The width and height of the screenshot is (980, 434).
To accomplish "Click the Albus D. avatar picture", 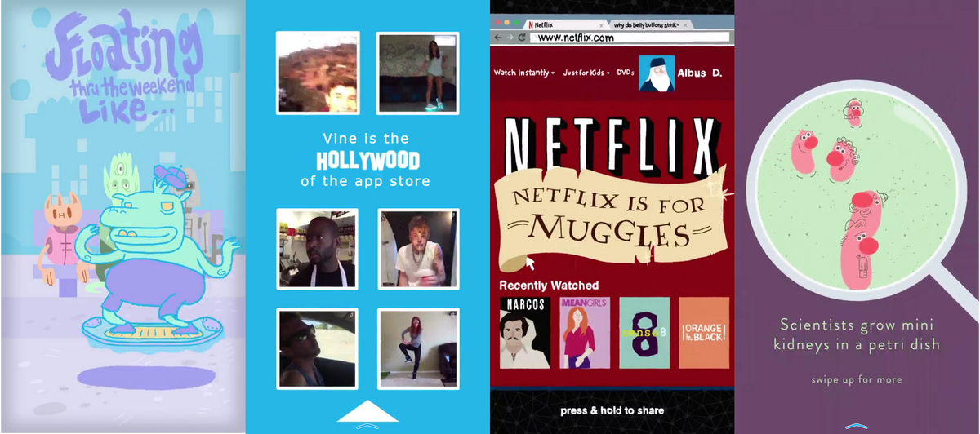I will pos(656,73).
